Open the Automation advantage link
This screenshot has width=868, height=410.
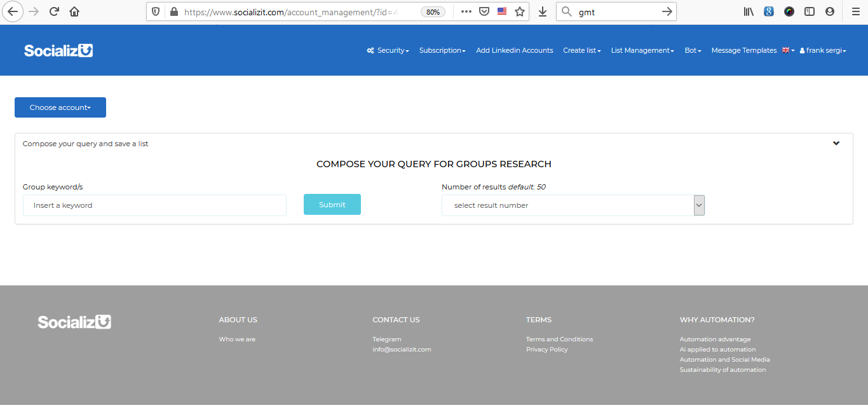pos(715,339)
